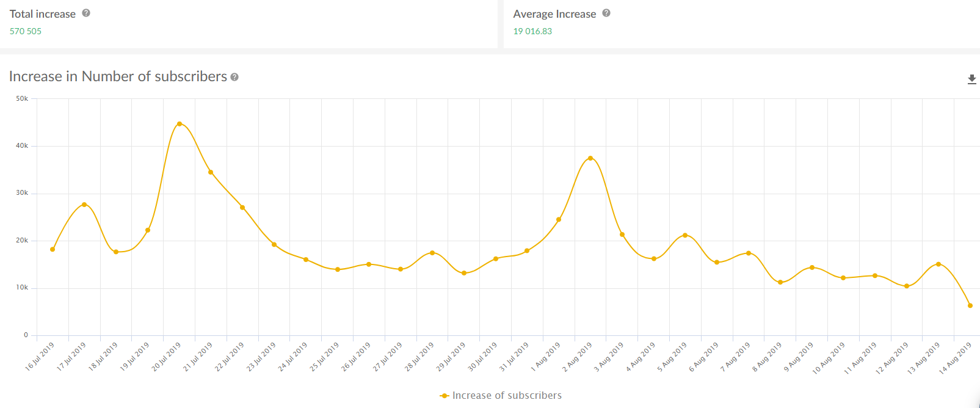The height and width of the screenshot is (408, 980).
Task: Click the 25 Jul 2019 axis label
Action: [x=324, y=357]
